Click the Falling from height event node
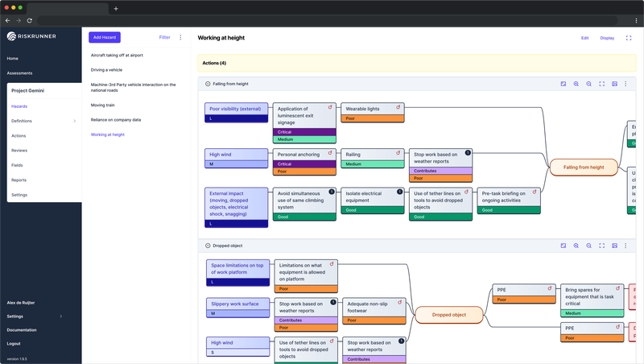 click(584, 168)
